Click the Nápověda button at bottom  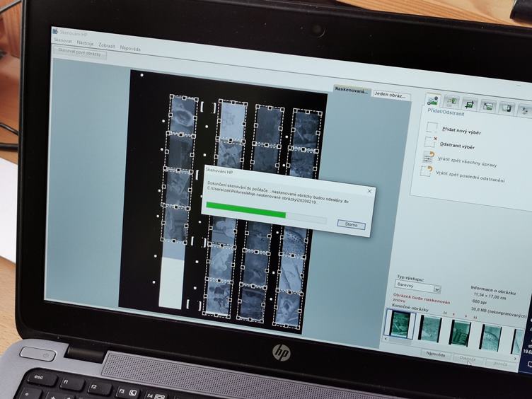pos(436,354)
